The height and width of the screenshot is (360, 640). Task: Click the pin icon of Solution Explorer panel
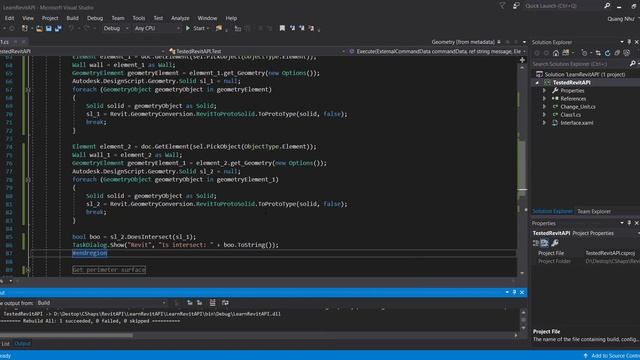pyautogui.click(x=629, y=42)
